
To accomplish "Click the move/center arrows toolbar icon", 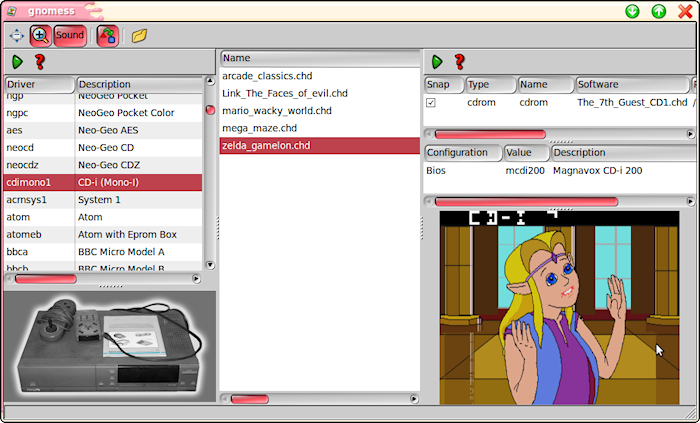I will (17, 35).
